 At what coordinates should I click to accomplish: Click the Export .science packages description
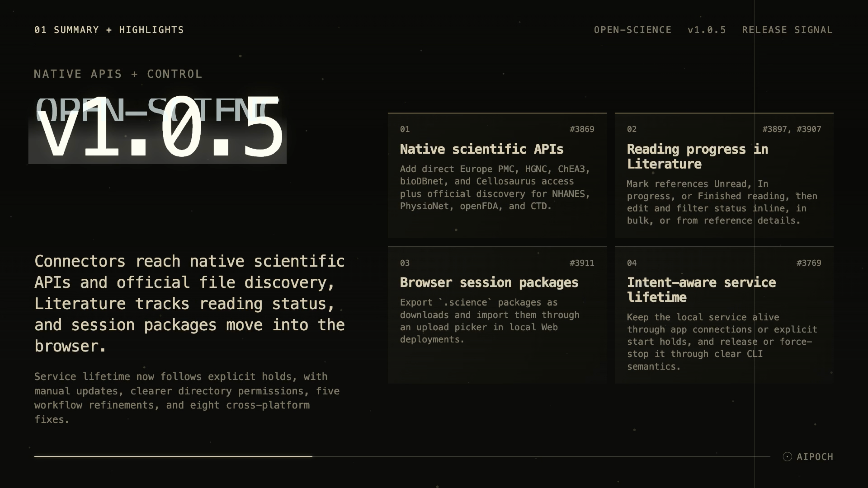(x=490, y=321)
